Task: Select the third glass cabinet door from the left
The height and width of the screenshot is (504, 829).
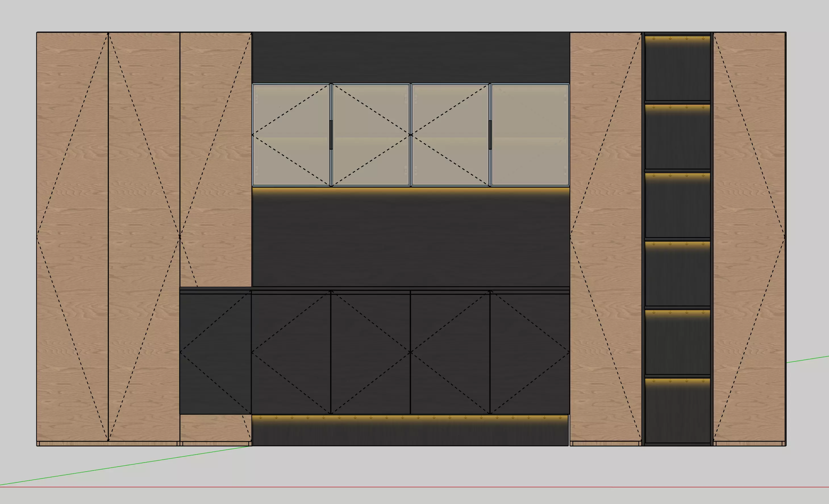Action: [x=450, y=135]
